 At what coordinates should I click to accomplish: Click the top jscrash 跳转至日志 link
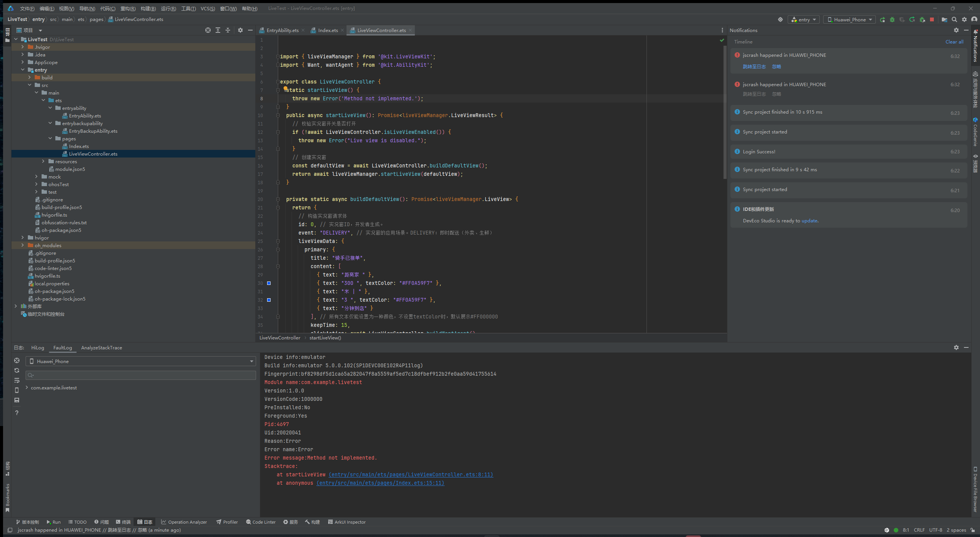tap(754, 67)
